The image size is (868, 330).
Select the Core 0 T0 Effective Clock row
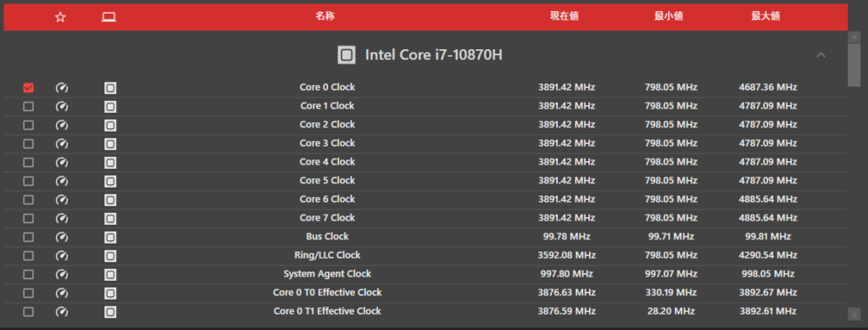(x=426, y=293)
